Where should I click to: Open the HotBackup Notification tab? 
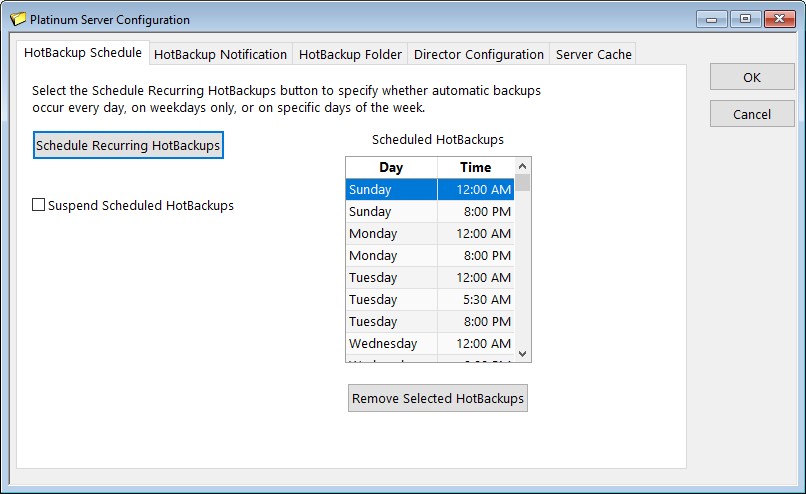click(x=220, y=54)
